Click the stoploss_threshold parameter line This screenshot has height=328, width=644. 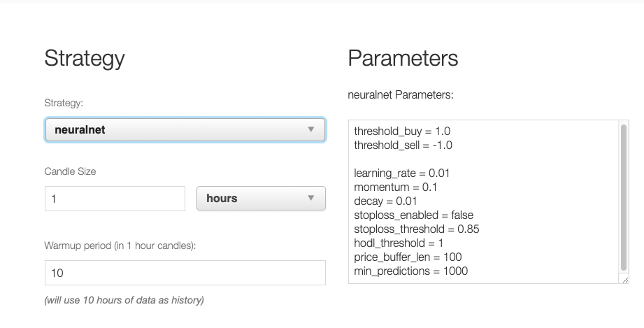[417, 229]
